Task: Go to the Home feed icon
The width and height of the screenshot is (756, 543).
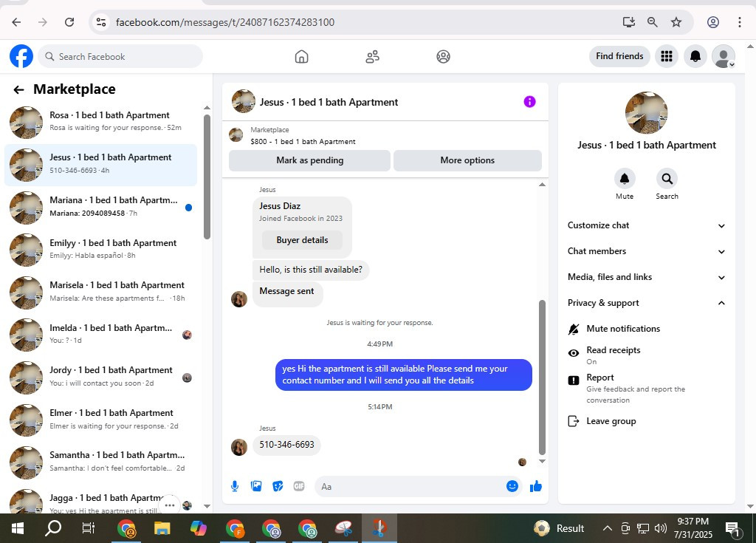Action: point(301,56)
